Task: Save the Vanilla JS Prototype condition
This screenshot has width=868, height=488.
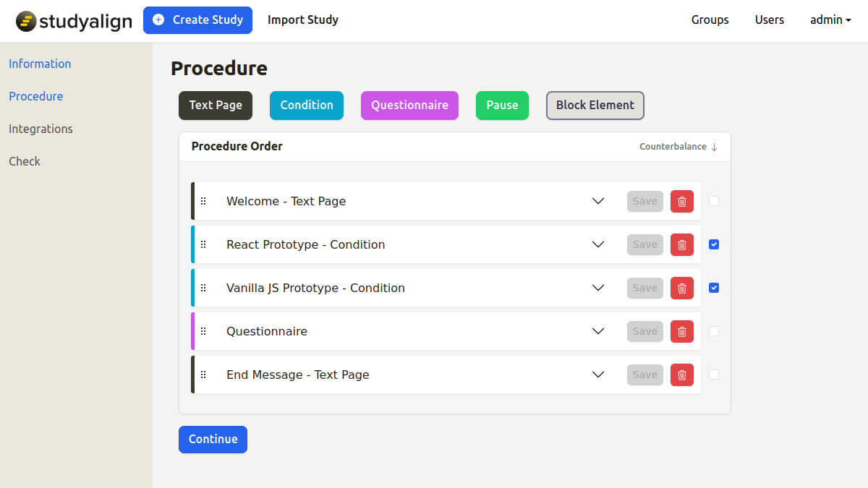Action: [645, 288]
